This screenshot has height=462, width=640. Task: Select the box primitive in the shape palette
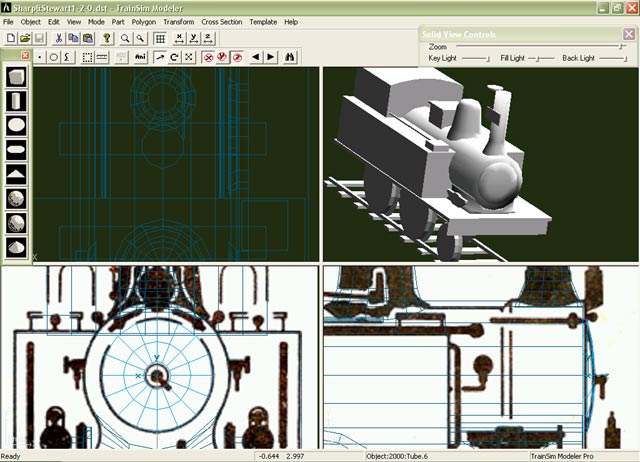17,77
